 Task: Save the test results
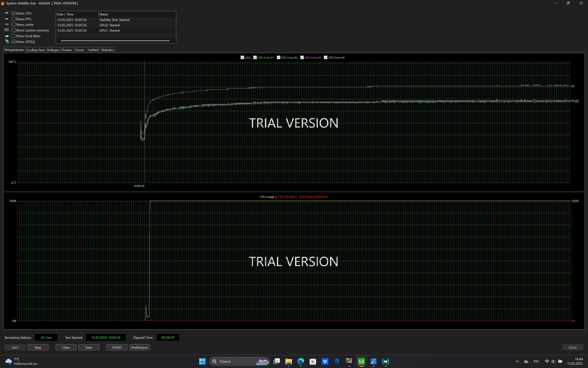[89, 347]
